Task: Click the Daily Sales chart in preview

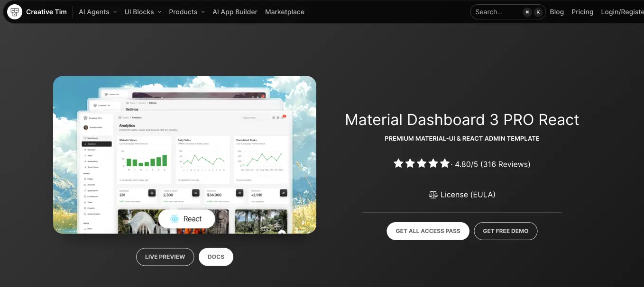Action: pyautogui.click(x=202, y=160)
